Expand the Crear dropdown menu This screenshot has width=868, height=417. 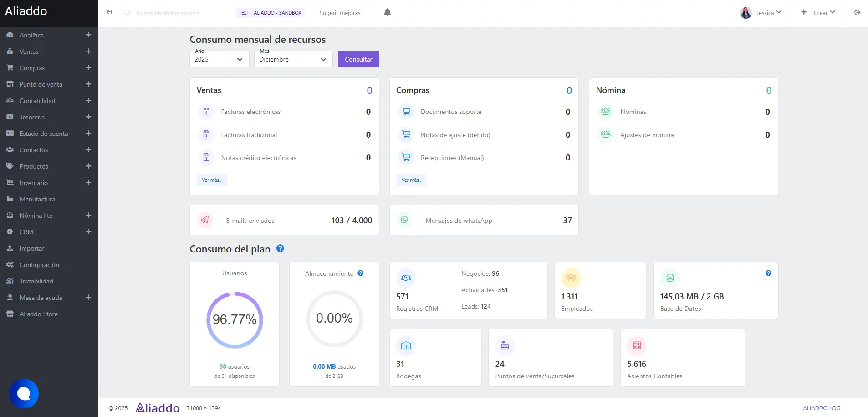click(818, 13)
